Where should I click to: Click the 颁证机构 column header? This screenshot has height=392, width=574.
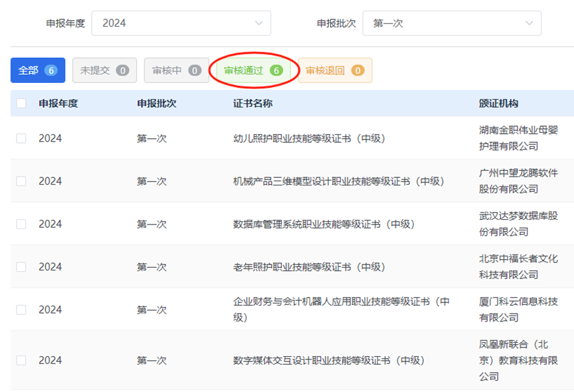click(x=498, y=104)
